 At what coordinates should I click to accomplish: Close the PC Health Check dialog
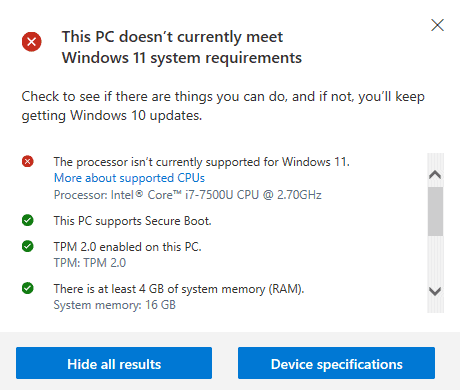coord(437,25)
